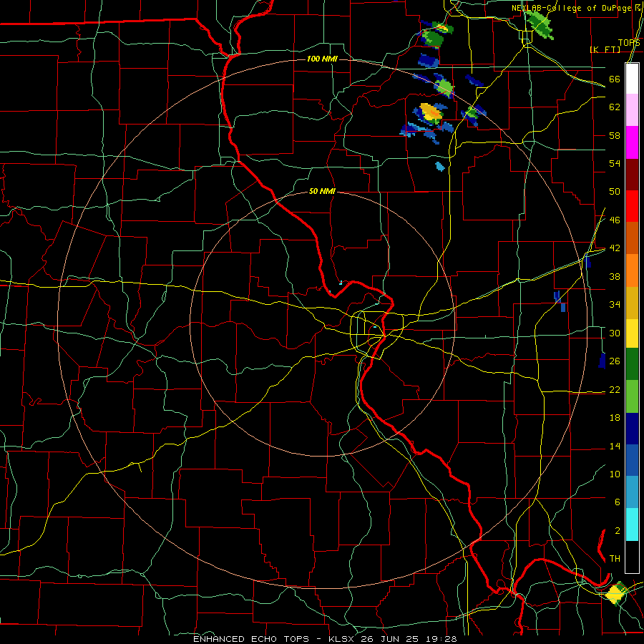Click the legend value "50"

click(615, 192)
